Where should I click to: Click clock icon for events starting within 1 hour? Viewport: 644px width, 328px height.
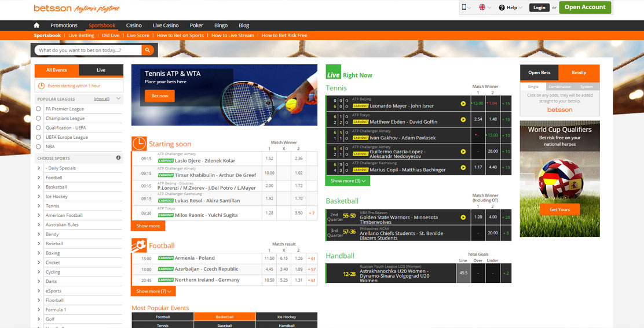coord(41,86)
